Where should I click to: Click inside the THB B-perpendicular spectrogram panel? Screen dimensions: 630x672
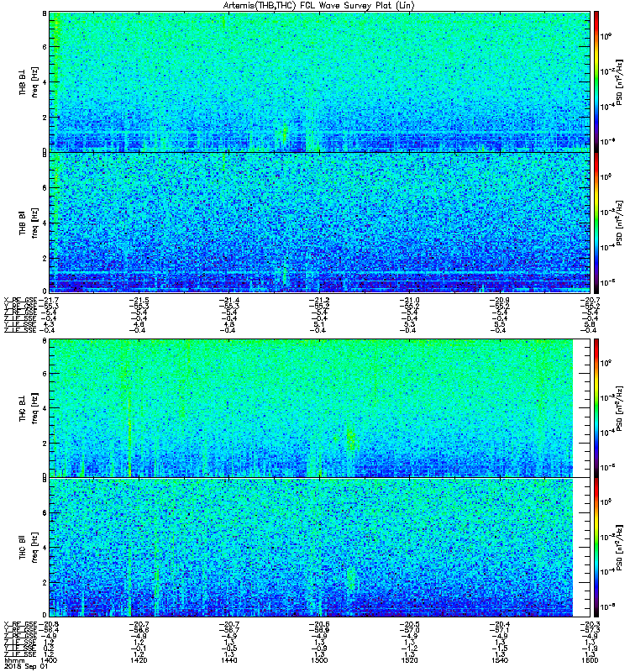point(319,81)
